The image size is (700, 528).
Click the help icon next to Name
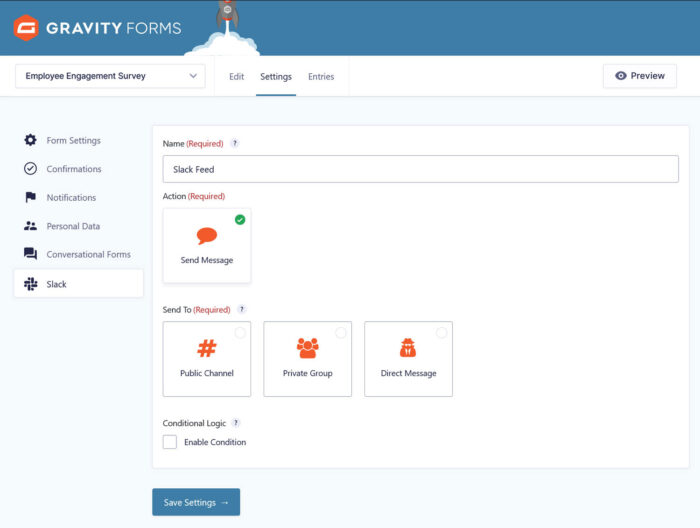coord(235,143)
